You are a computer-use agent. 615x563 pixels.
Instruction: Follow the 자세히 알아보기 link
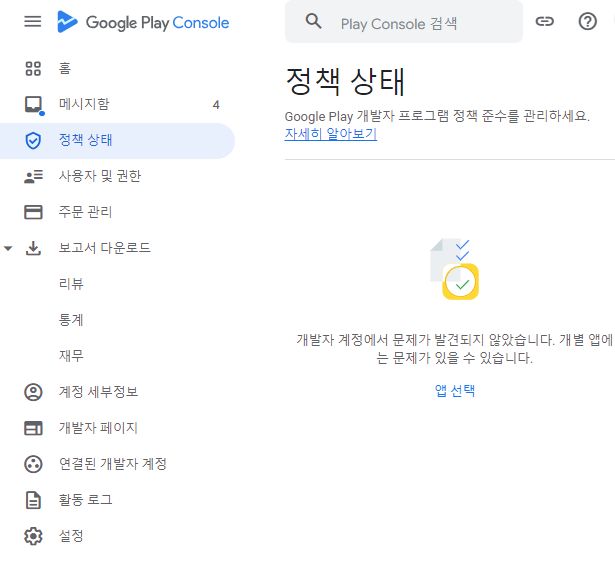coord(331,134)
